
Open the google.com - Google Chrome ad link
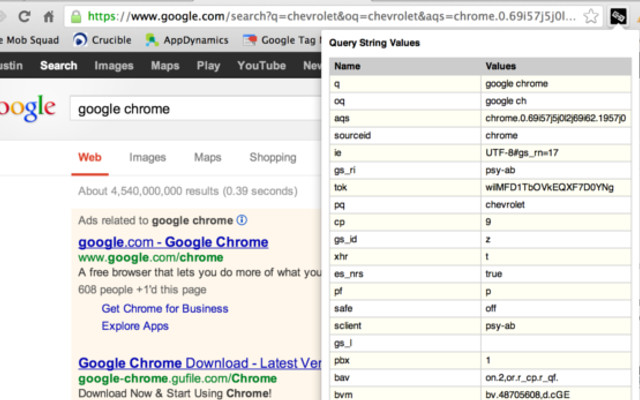pos(173,242)
